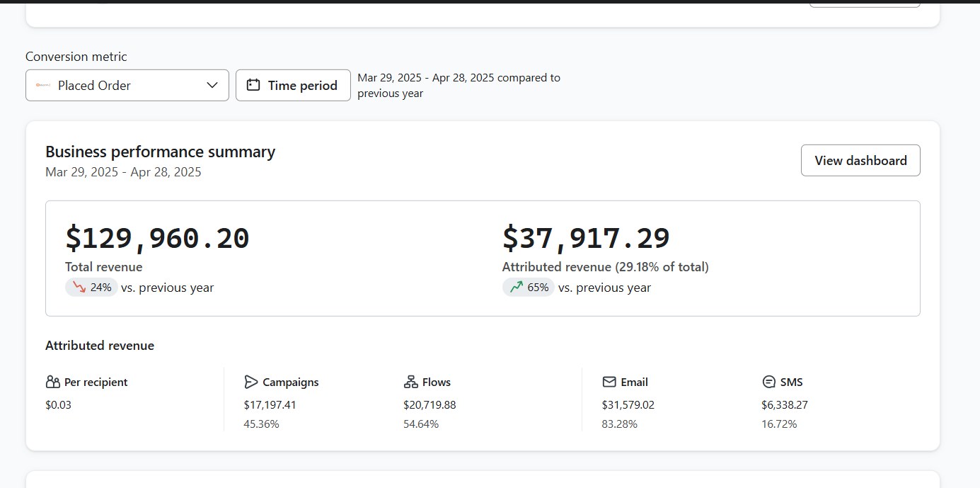The height and width of the screenshot is (488, 980).
Task: Click the Per recipient people icon
Action: (x=53, y=382)
